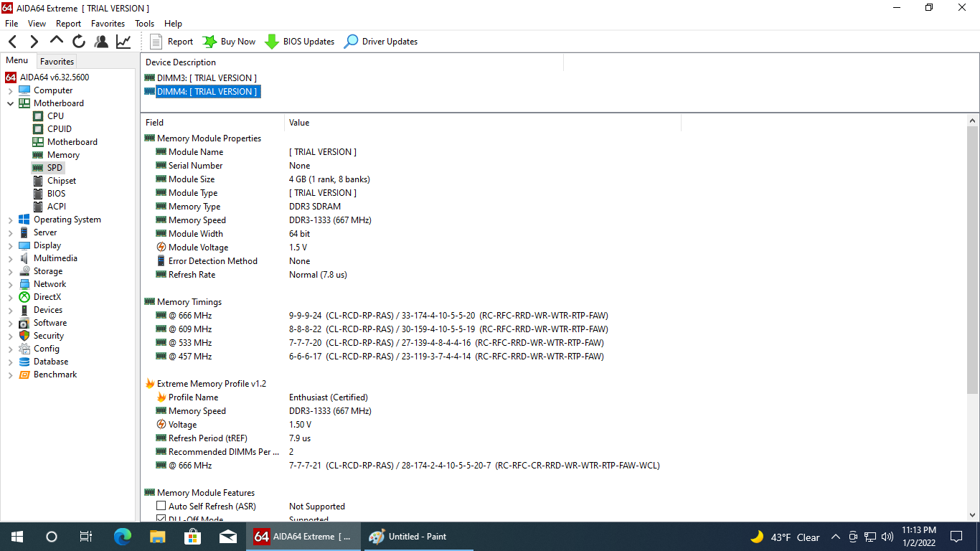The image size is (980, 551).
Task: Click the Security shield icon in tree
Action: (x=24, y=336)
